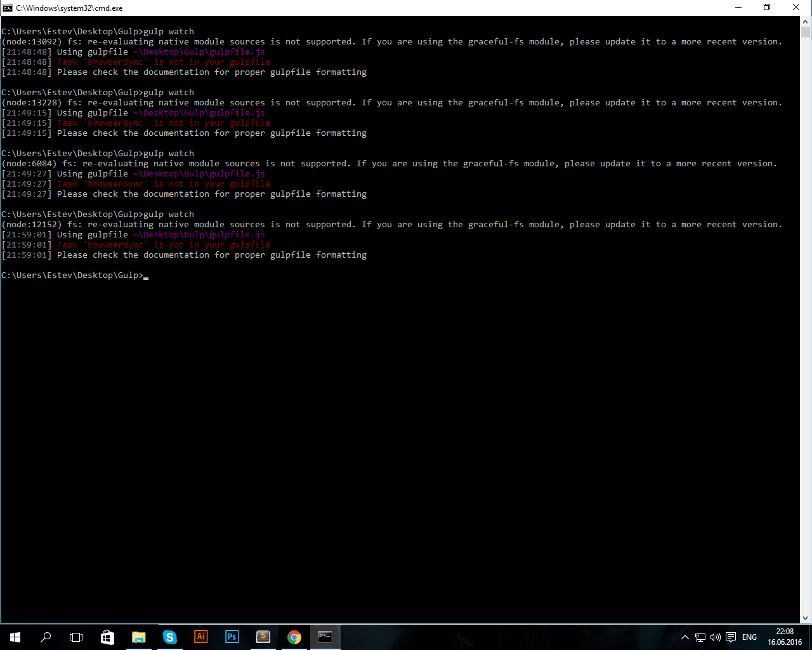Click the (node:13092) fs warning line
812x650 pixels.
(x=392, y=42)
